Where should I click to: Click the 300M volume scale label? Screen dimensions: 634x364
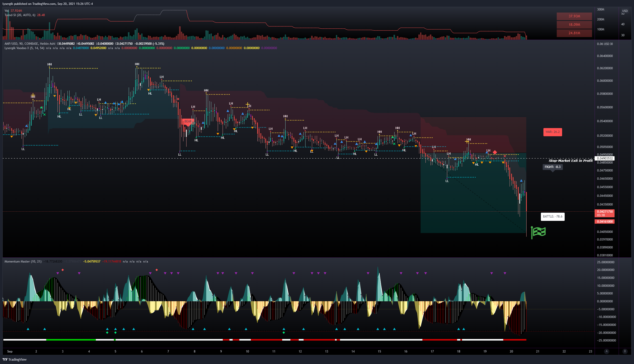coord(600,9)
